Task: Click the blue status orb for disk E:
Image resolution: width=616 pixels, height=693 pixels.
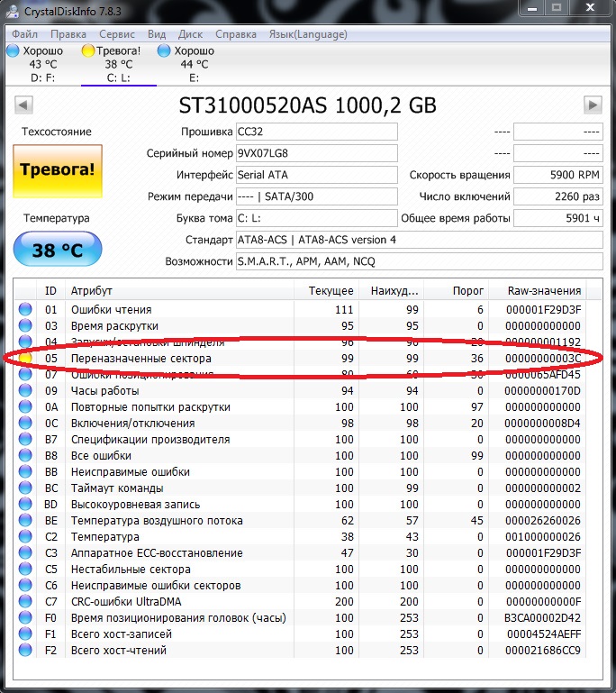Action: [x=164, y=50]
